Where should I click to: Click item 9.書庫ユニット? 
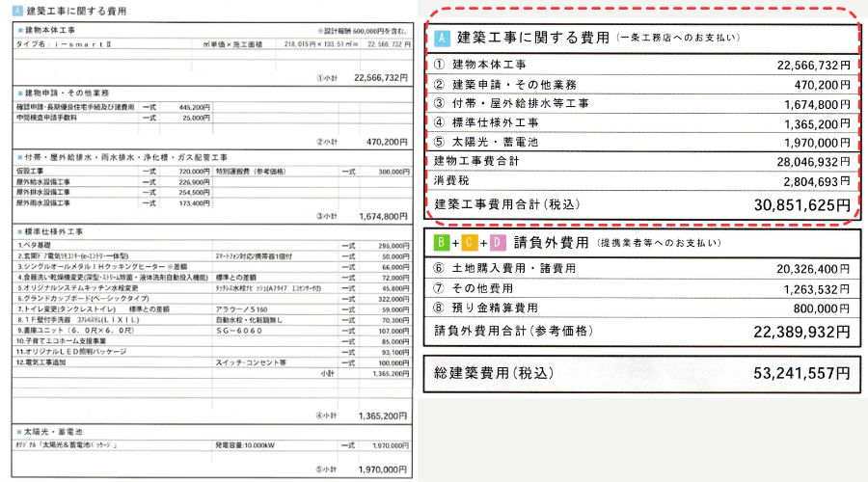75,331
